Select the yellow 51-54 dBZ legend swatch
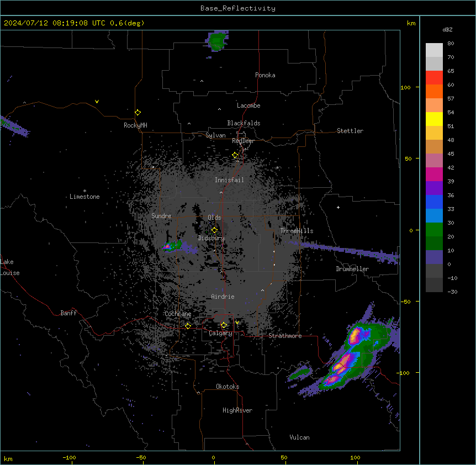The image size is (476, 465). point(434,119)
